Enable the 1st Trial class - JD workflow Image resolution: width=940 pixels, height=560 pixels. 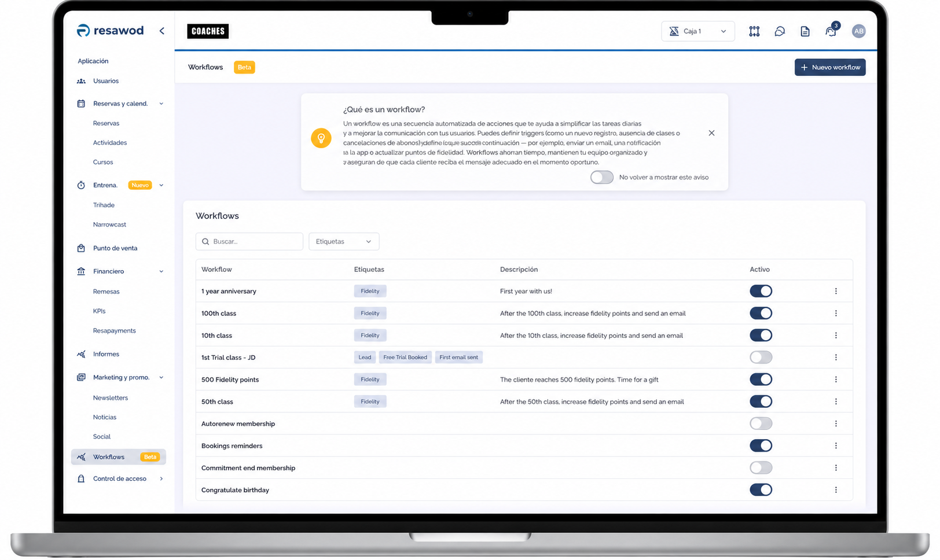pyautogui.click(x=761, y=358)
